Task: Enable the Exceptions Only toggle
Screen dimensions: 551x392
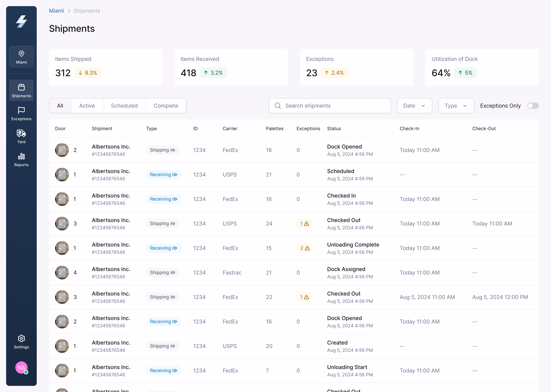Action: click(533, 106)
